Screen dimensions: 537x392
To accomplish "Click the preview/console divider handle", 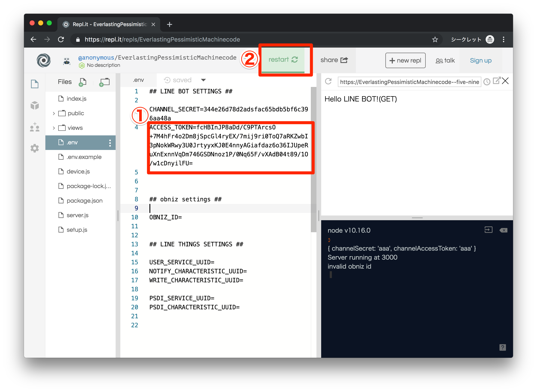I will pos(417,218).
